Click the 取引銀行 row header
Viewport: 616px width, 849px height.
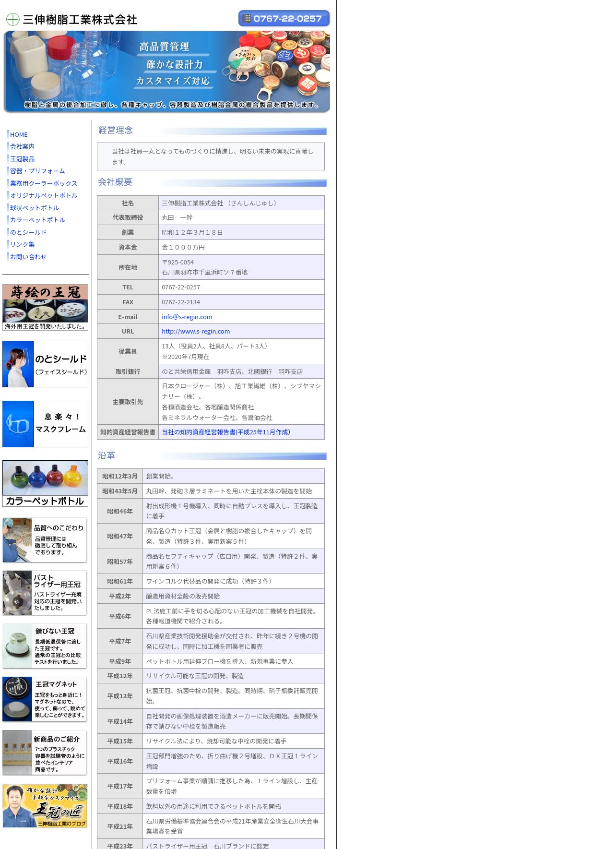click(128, 371)
